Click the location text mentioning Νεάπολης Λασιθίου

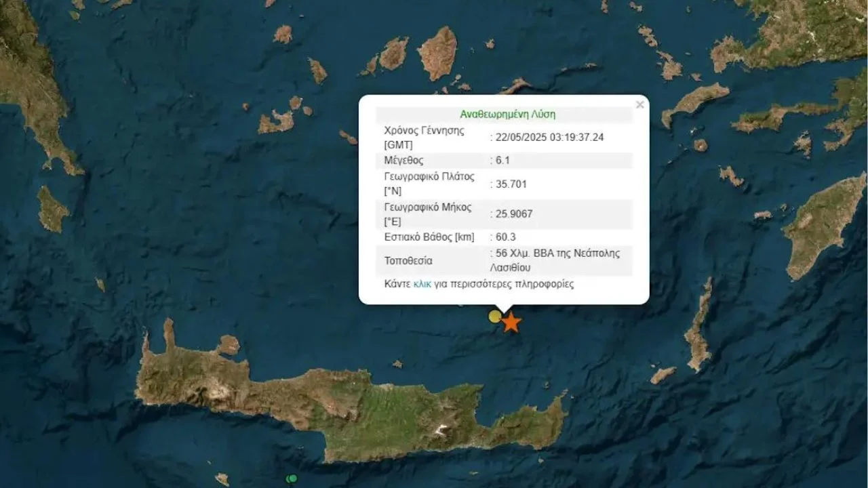coord(557,260)
